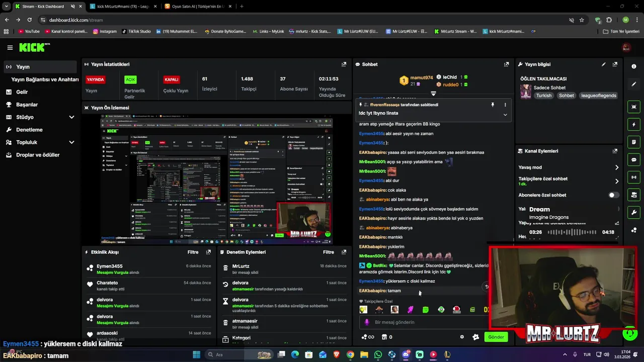Pop out the Sohbet chat panel

point(506,64)
